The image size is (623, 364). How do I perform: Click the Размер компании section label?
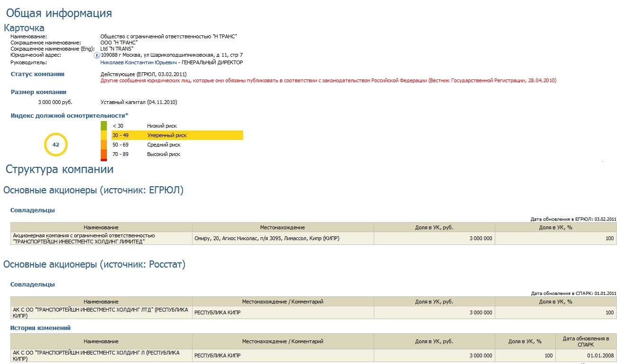[38, 92]
